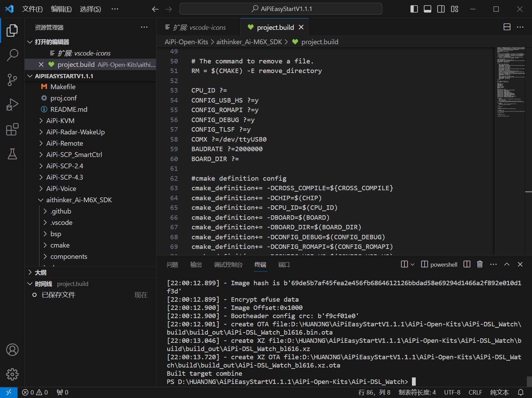Close project.build in open editors list
The image size is (532, 398).
click(x=41, y=64)
